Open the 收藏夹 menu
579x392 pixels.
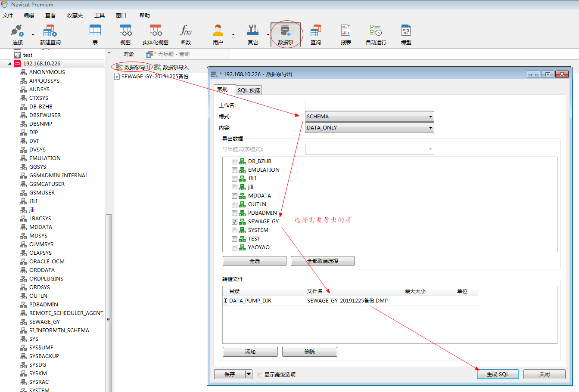[x=75, y=15]
